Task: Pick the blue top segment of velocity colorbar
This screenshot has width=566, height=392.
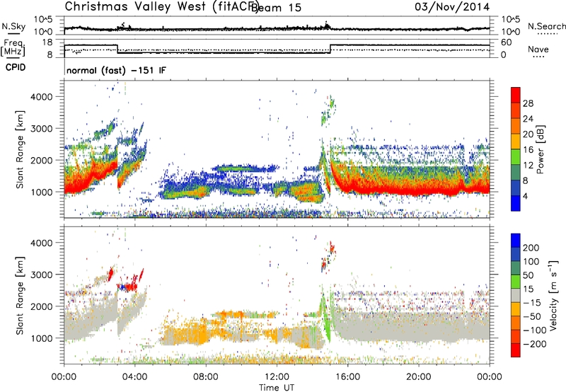Action: click(516, 241)
